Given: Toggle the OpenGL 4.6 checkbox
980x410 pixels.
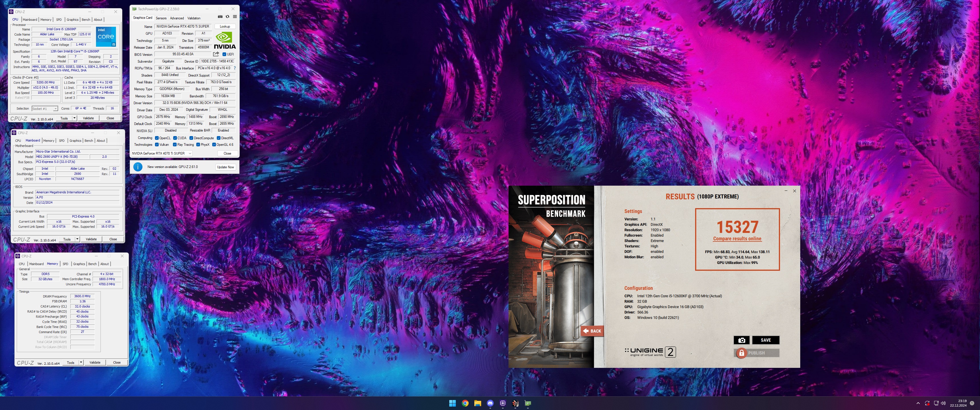Looking at the screenshot, I should pos(214,145).
